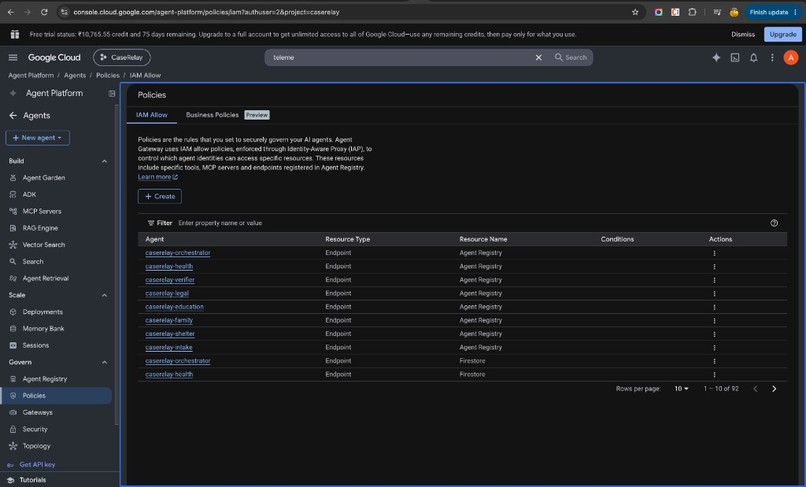Open the New agent dropdown

[37, 138]
